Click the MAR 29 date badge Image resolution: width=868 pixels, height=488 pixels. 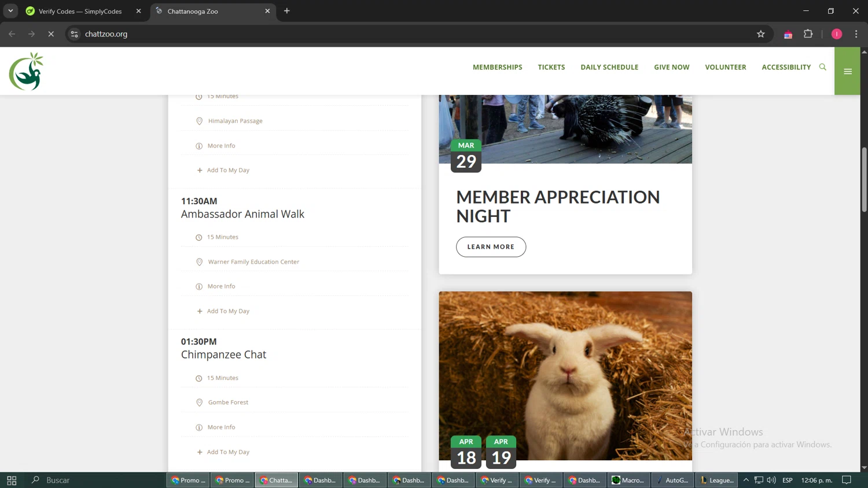click(466, 156)
